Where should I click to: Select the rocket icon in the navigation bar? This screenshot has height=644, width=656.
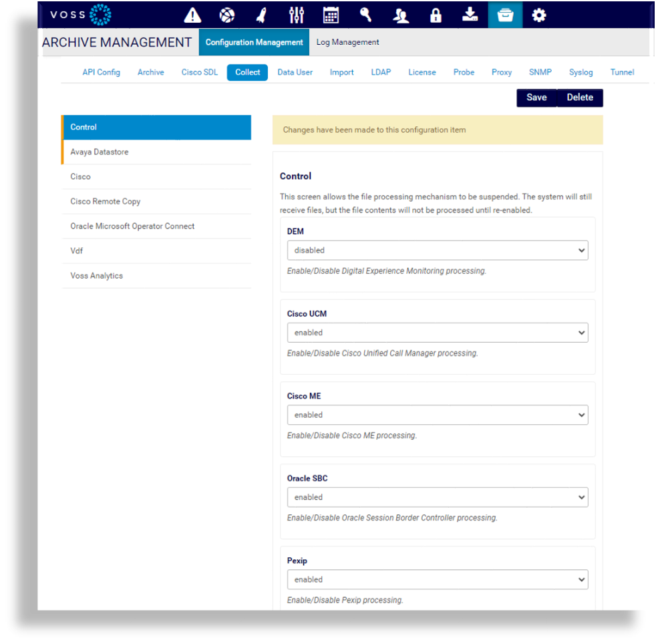(261, 14)
